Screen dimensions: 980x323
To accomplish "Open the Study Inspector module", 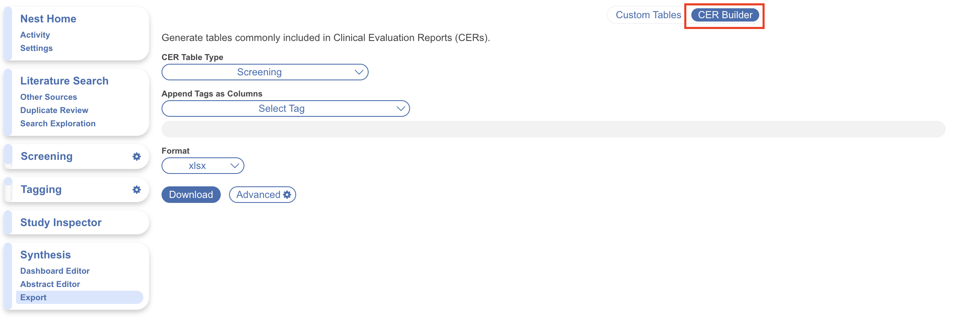I will point(61,222).
